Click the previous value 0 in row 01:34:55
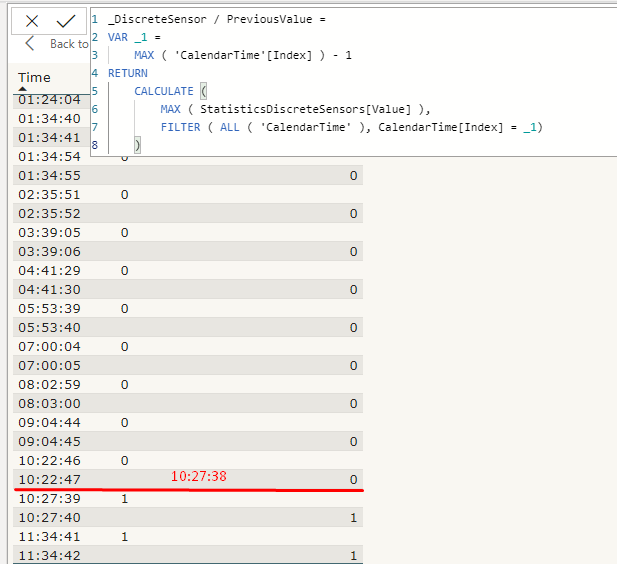This screenshot has width=617, height=564. [x=353, y=176]
